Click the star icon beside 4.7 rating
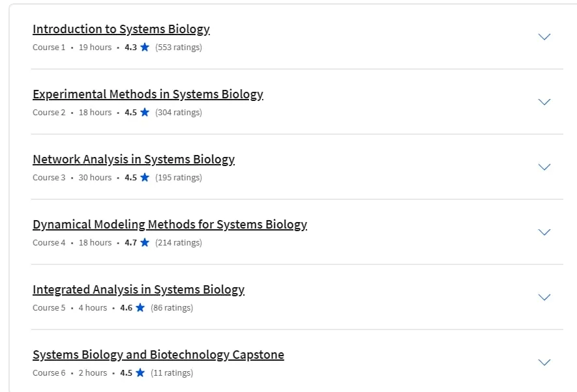The height and width of the screenshot is (392, 577). [x=145, y=242]
